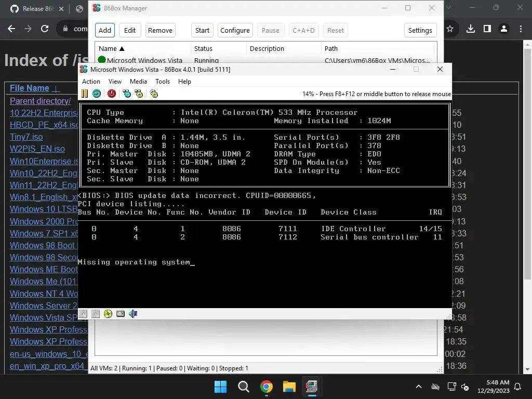The image size is (532, 399).
Task: Click the hard disk status bar icon
Action: tap(121, 314)
